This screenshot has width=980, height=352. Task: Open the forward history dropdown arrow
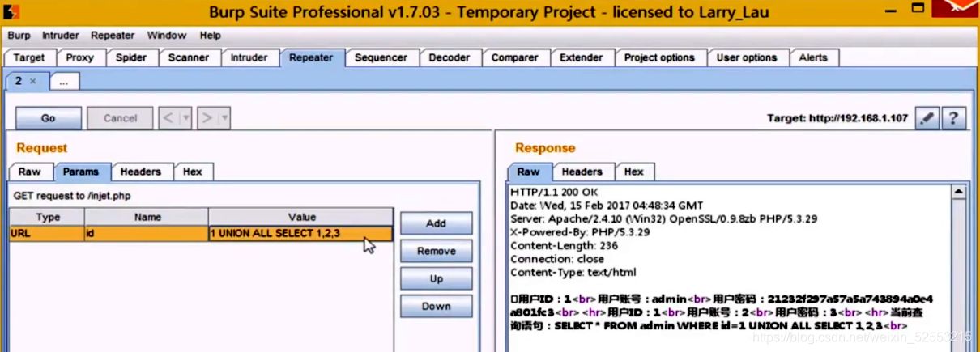(x=224, y=118)
